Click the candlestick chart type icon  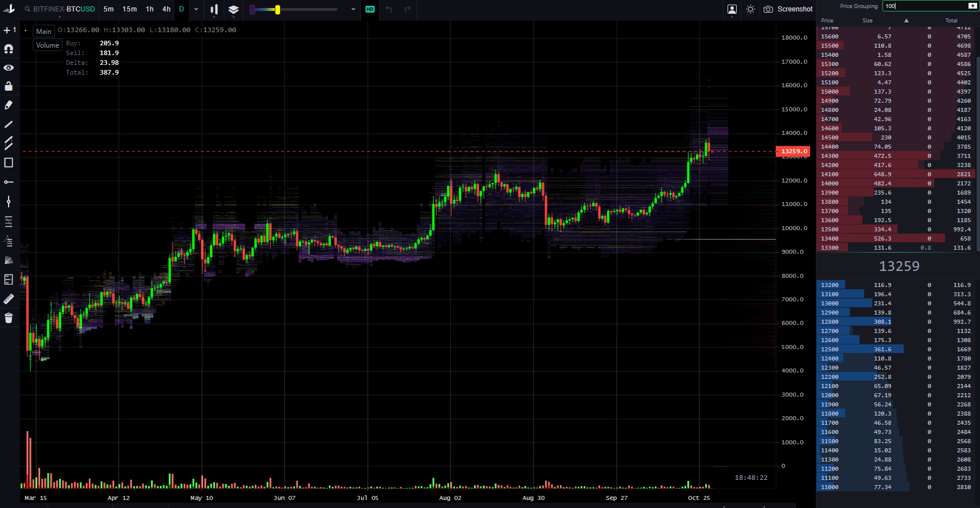214,9
